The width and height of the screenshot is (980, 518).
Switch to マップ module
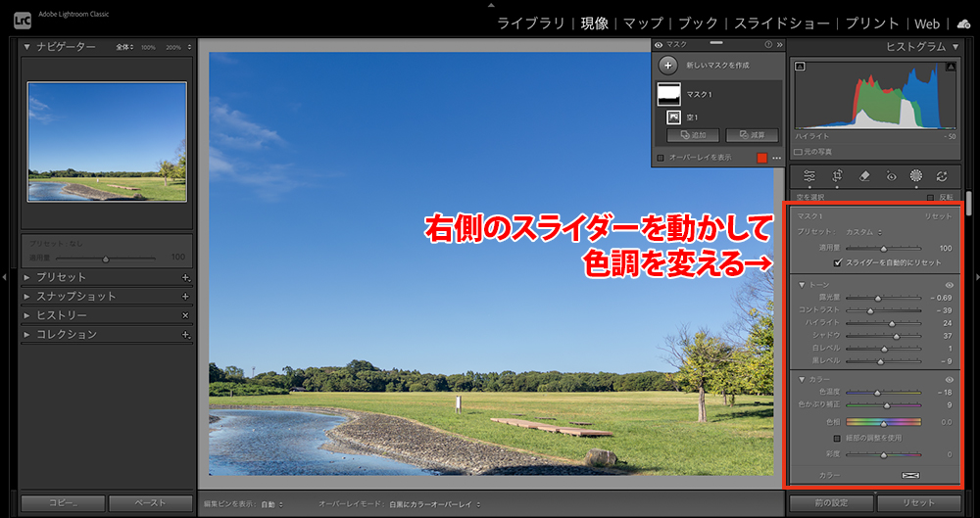643,24
